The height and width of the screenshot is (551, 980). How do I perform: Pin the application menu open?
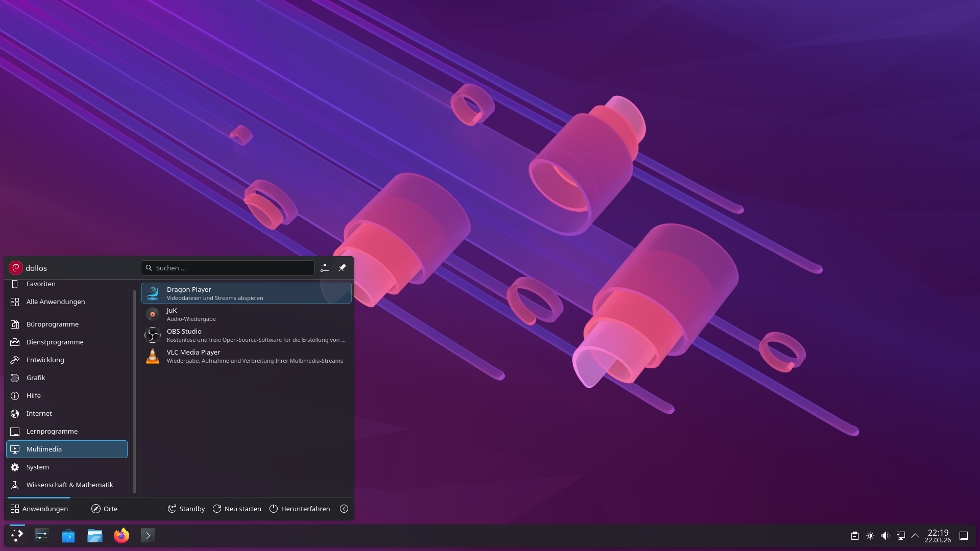click(x=342, y=268)
